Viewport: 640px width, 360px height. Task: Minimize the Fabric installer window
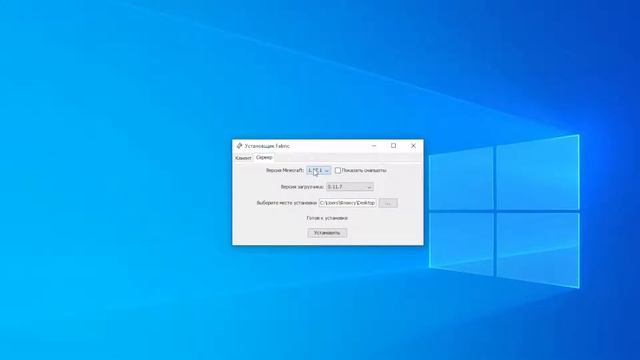pyautogui.click(x=374, y=146)
